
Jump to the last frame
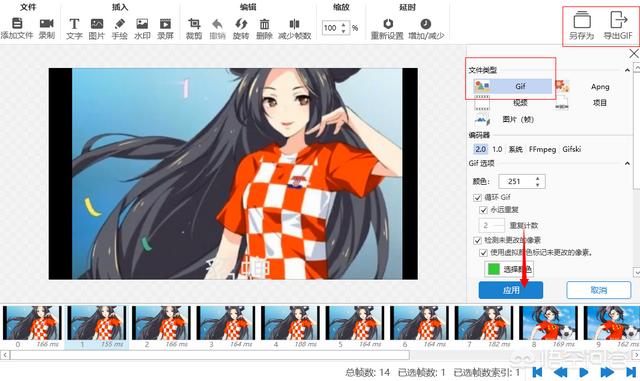[x=631, y=372]
